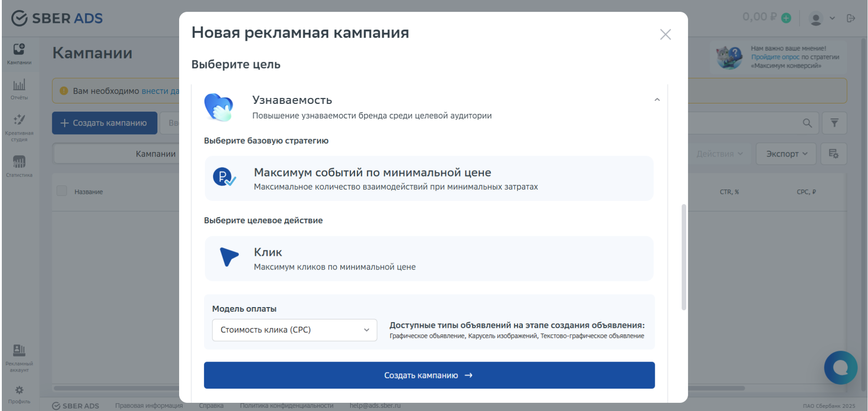Open the Стоимость клика (CPC) dropdown
Image resolution: width=868 pixels, height=411 pixels.
tap(294, 330)
